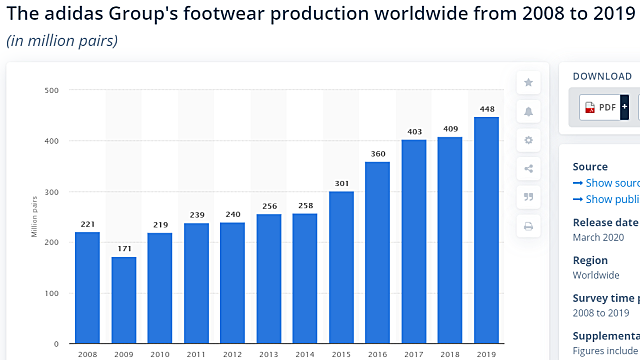Viewport: 640px width, 360px height.
Task: Download the chart as PDF
Action: [604, 107]
